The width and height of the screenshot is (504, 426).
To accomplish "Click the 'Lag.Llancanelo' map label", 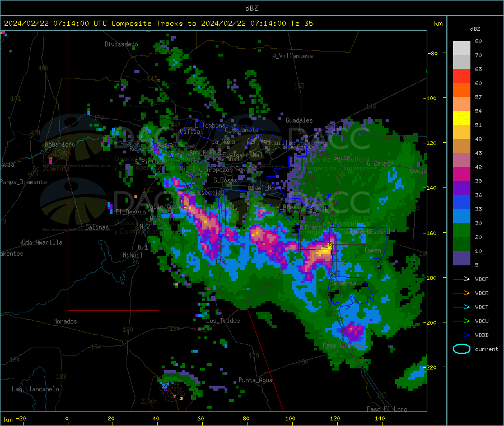I will 35,389.
